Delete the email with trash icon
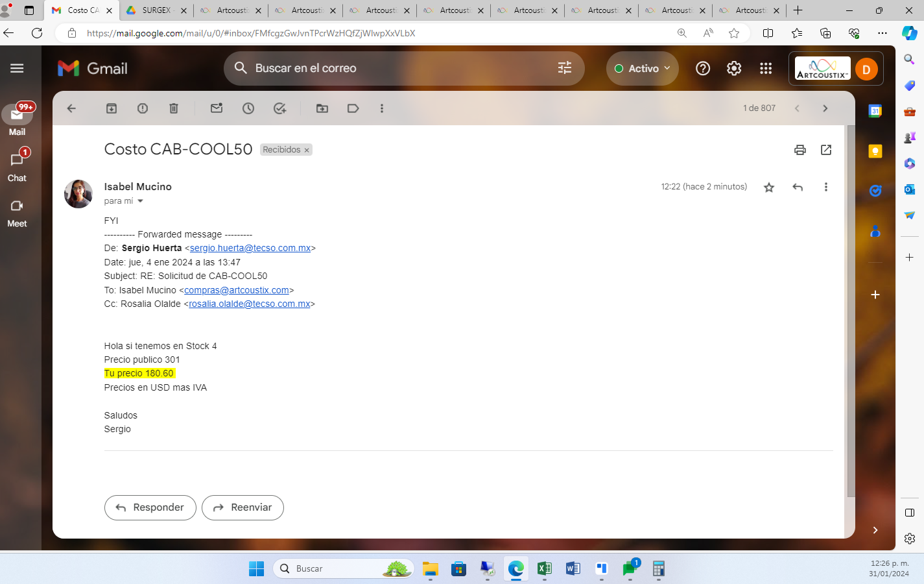Viewport: 924px width, 584px height. coord(174,108)
